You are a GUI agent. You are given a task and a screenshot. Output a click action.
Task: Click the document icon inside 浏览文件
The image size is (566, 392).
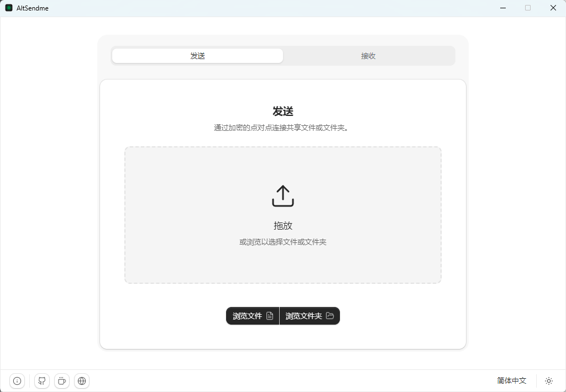270,316
